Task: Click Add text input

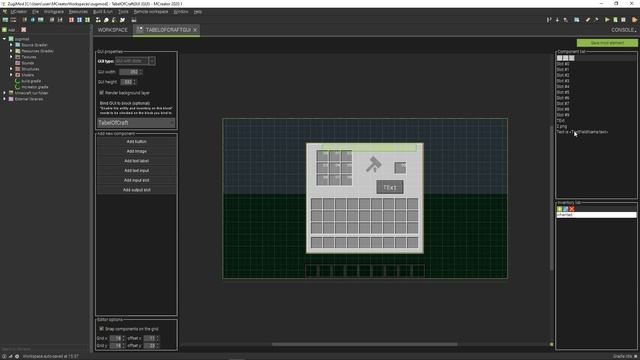Action: click(136, 171)
